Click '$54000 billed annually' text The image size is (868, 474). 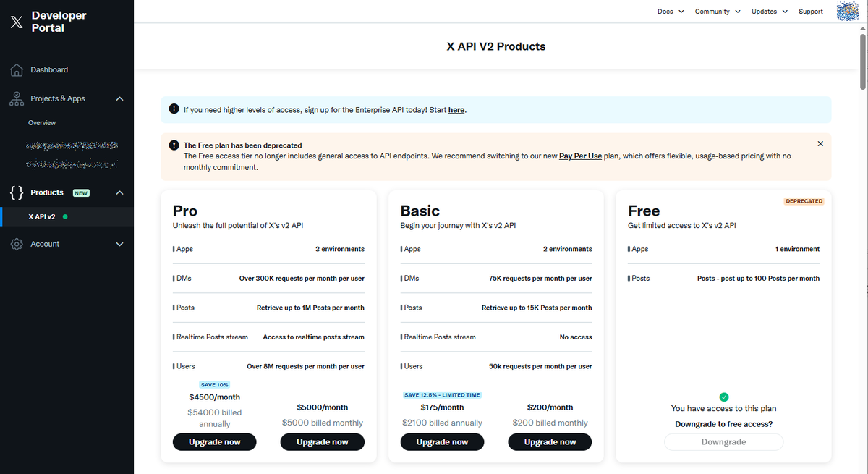(214, 418)
